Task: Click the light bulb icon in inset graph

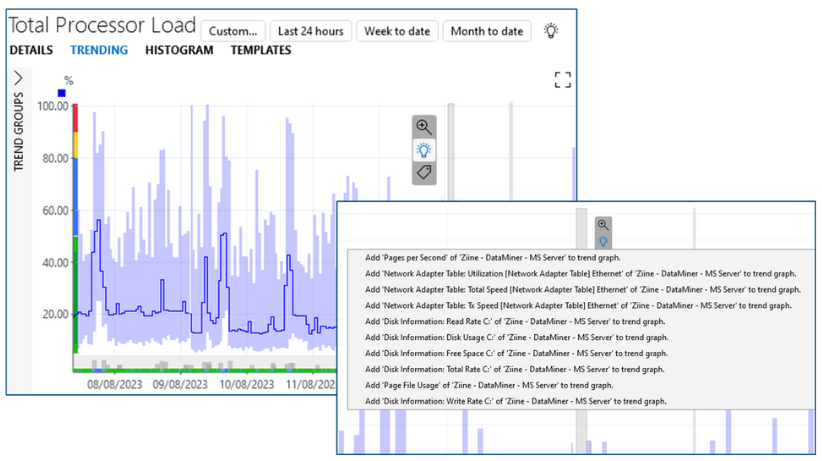Action: coord(603,241)
